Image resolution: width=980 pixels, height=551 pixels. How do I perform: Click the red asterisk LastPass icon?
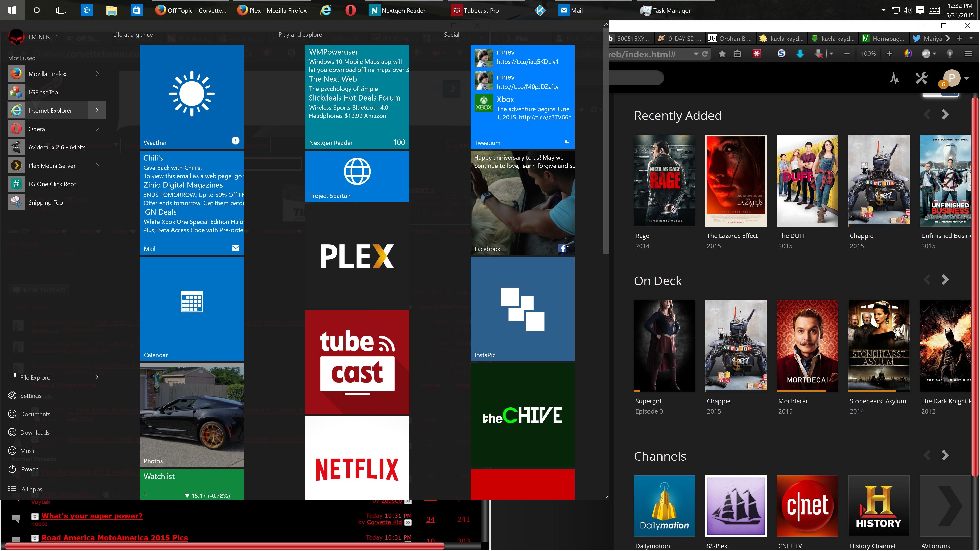(757, 54)
